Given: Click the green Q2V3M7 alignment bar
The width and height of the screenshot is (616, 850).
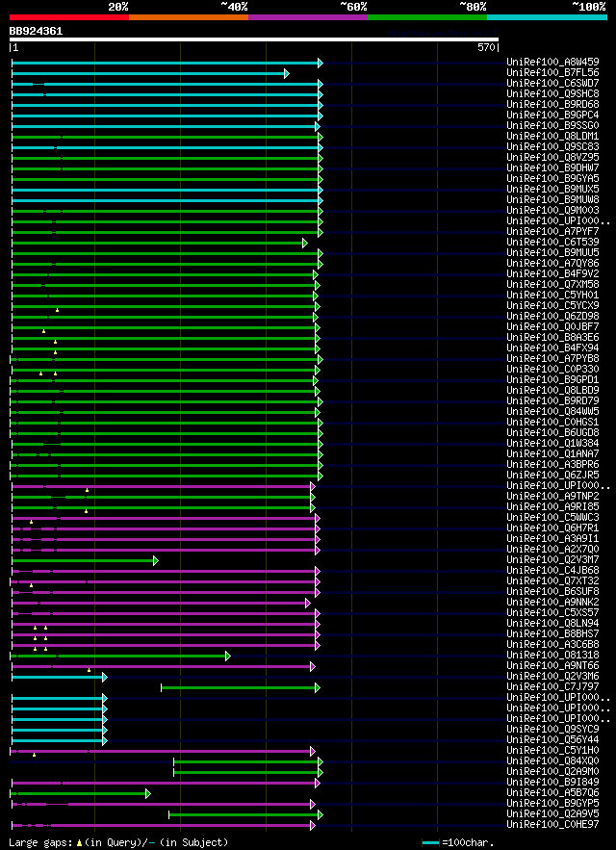Looking at the screenshot, I should [x=83, y=561].
